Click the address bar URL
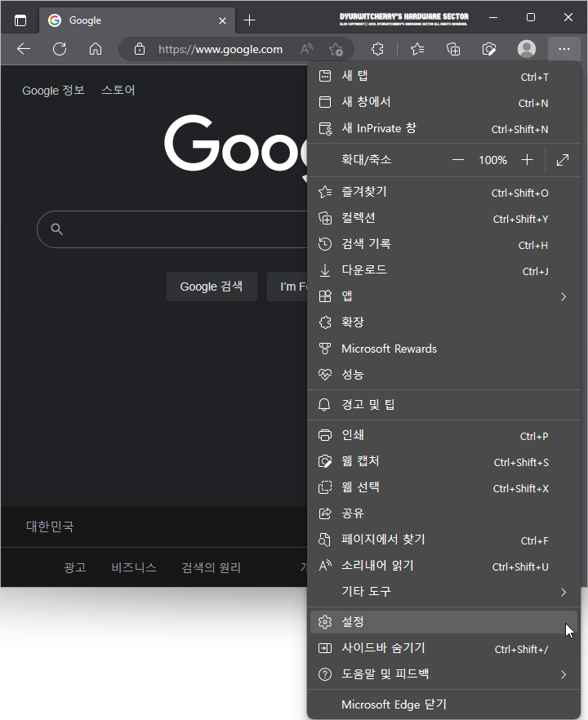This screenshot has width=588, height=720. click(x=220, y=49)
